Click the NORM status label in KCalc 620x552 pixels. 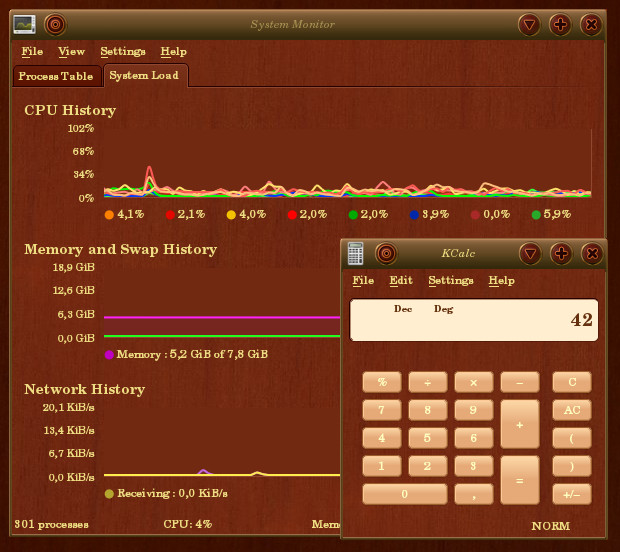pos(550,526)
